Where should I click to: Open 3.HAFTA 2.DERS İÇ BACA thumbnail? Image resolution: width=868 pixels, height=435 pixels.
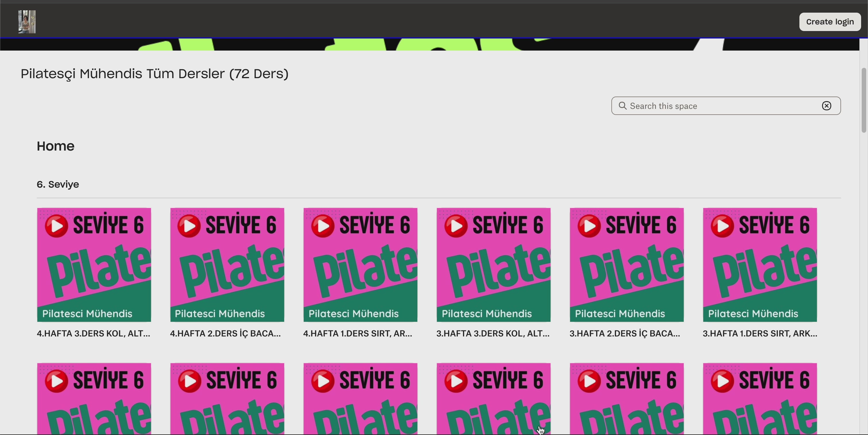[x=626, y=265]
